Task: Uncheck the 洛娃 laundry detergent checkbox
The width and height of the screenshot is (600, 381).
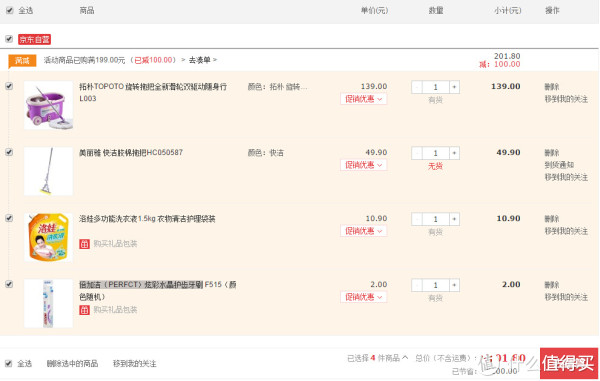Action: pyautogui.click(x=9, y=218)
